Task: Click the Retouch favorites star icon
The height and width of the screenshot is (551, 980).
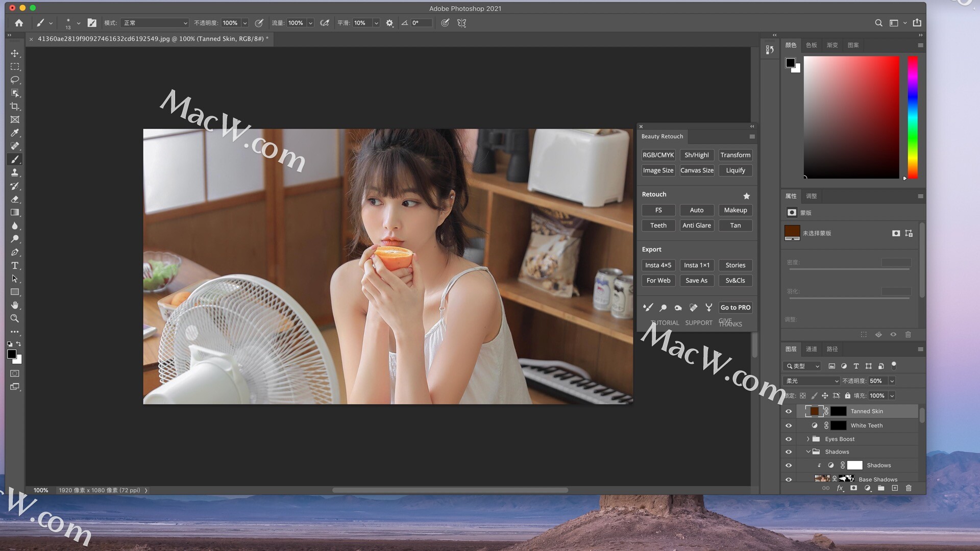Action: [x=746, y=196]
